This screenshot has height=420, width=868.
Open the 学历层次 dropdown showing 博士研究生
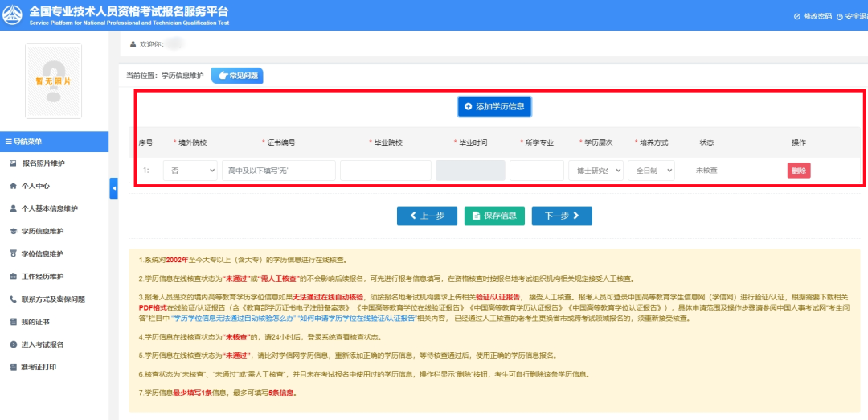point(595,171)
